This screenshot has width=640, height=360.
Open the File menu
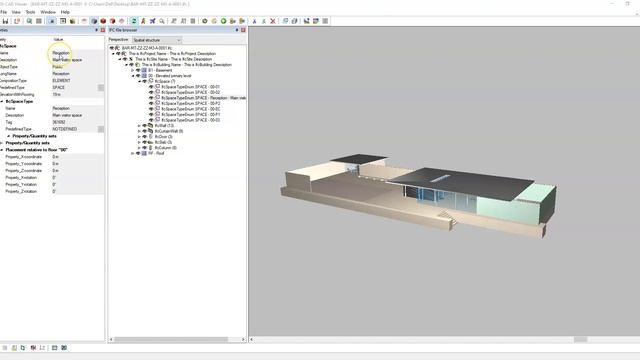click(4, 12)
